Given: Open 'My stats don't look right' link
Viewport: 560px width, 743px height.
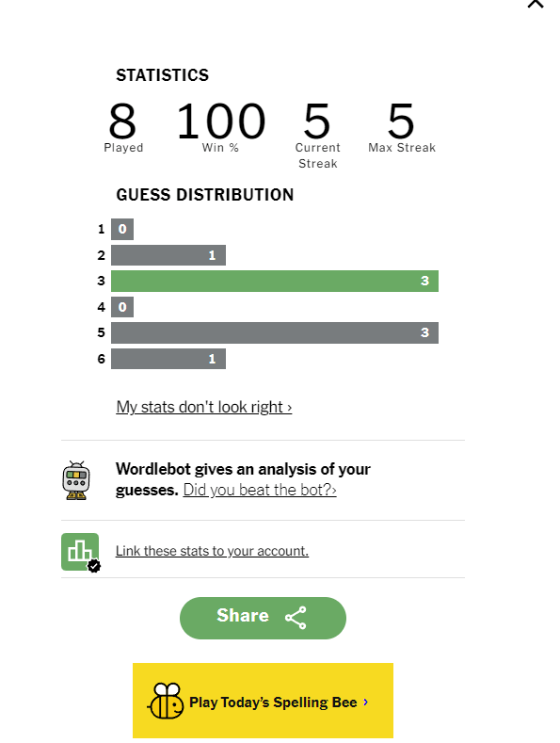Looking at the screenshot, I should (203, 407).
